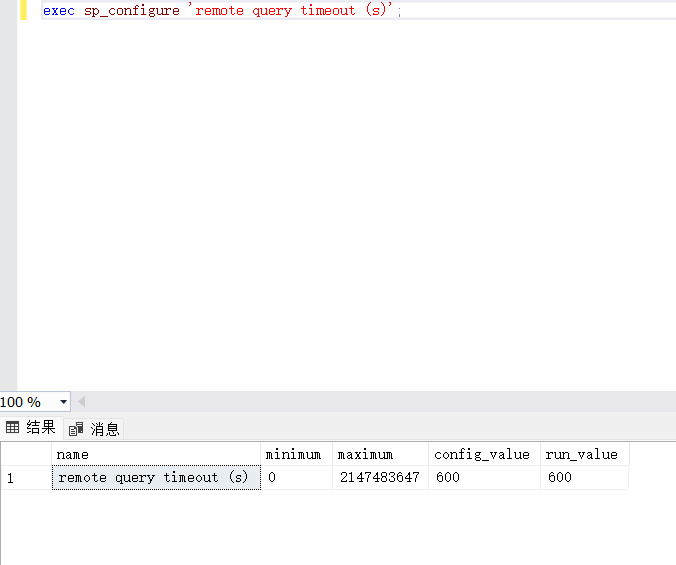Click cell 'remote query timeout (s)'

(x=156, y=478)
